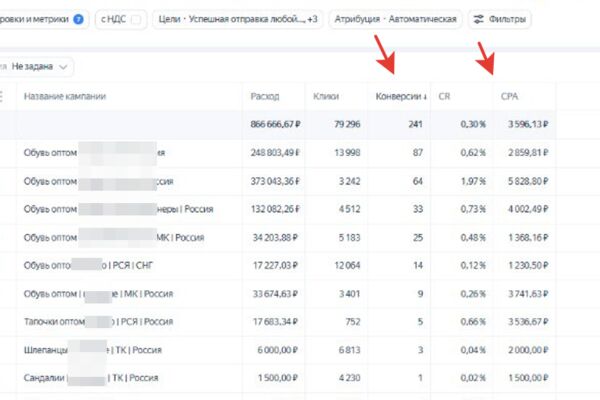Viewport: 600px width, 400px height.
Task: Expand the Не задана dropdown
Action: point(35,67)
